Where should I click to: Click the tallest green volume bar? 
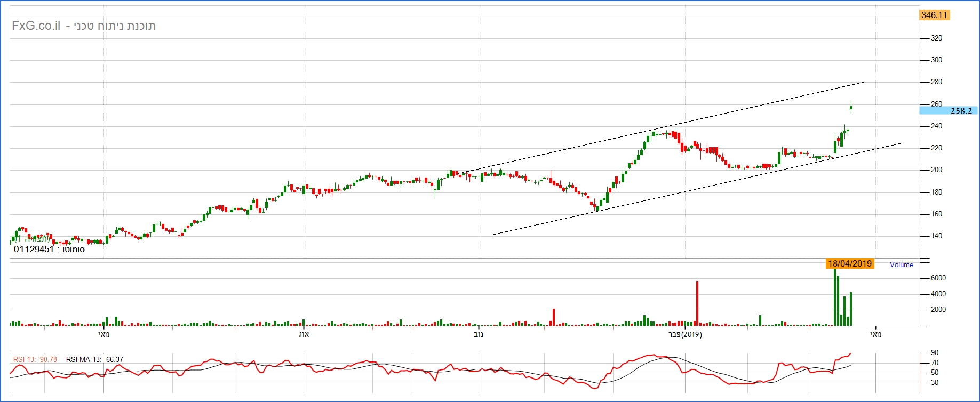pyautogui.click(x=835, y=296)
